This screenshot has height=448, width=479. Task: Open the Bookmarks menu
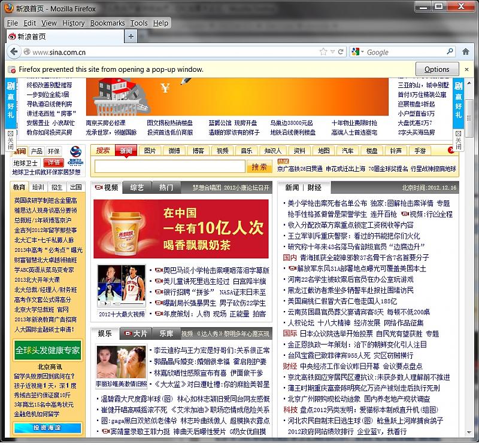pyautogui.click(x=108, y=23)
